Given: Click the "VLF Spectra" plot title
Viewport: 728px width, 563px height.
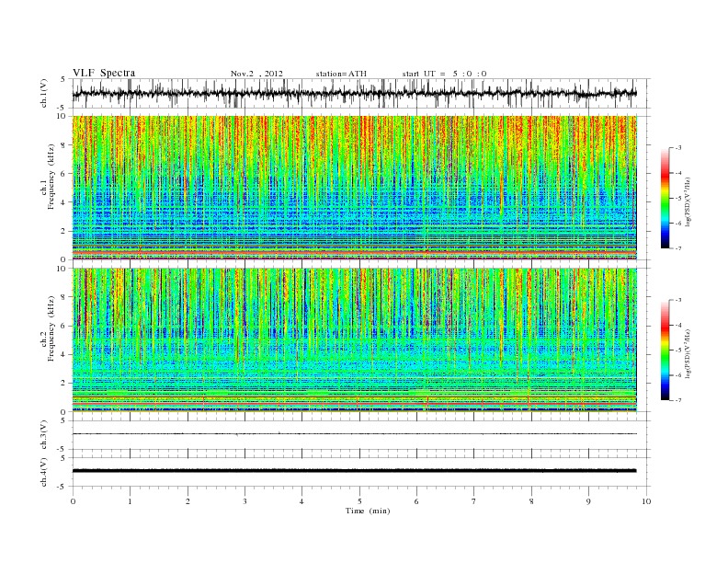Looking at the screenshot, I should pyautogui.click(x=104, y=73).
